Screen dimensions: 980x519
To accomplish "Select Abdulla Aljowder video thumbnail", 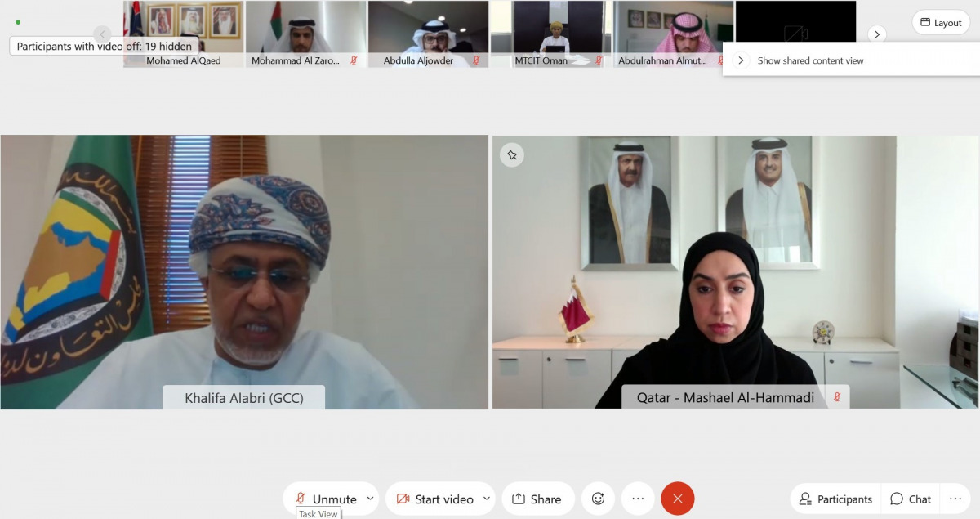I will 428,34.
